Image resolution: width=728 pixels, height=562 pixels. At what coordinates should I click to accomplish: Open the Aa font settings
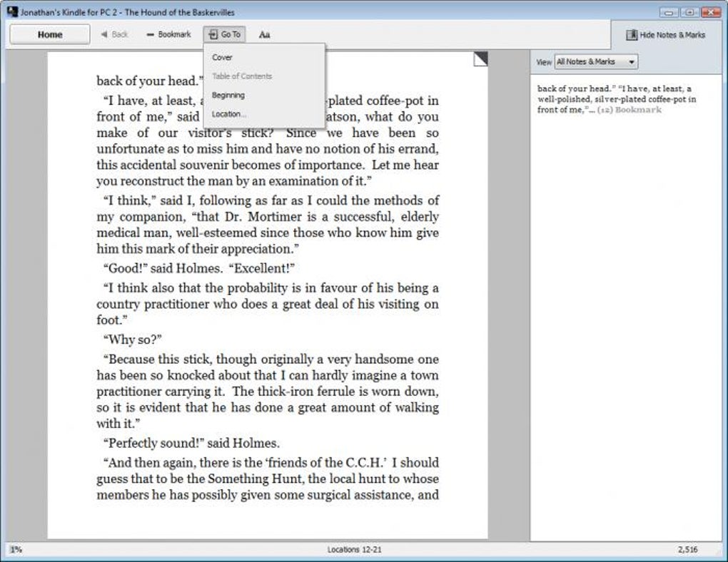[264, 34]
